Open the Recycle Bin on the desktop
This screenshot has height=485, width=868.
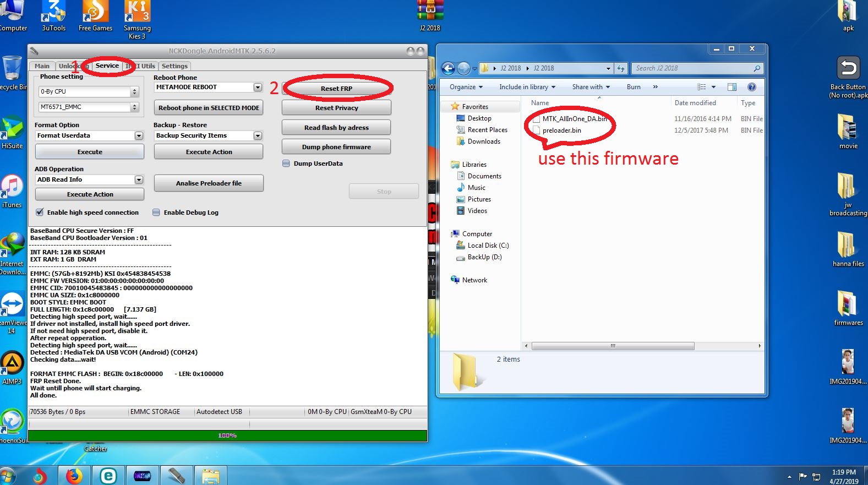[x=12, y=73]
